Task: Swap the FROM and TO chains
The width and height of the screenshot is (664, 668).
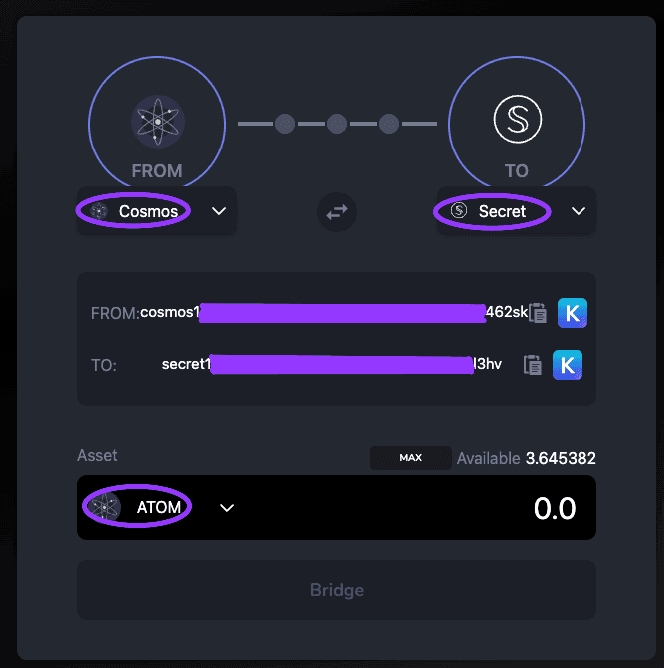Action: [337, 212]
